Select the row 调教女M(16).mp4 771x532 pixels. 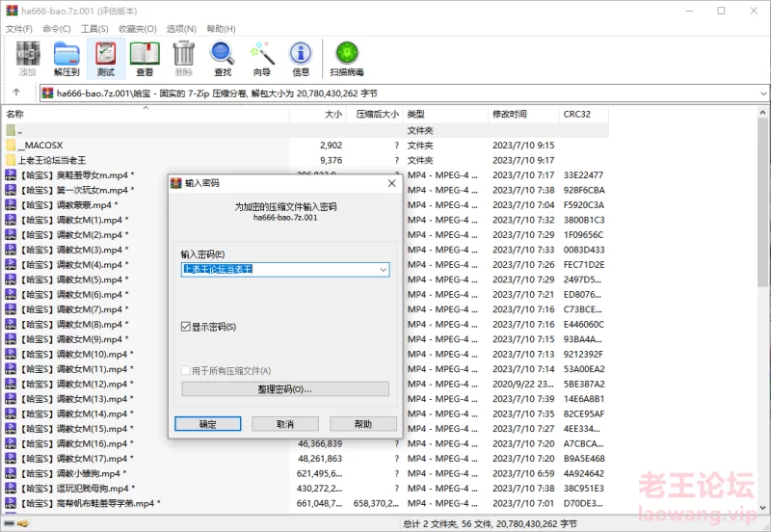306,443
